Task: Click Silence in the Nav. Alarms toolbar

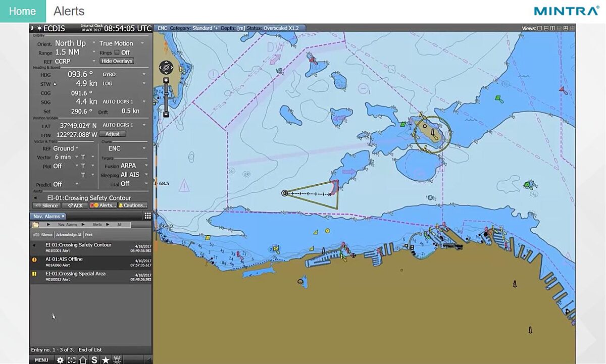Action: [x=43, y=235]
